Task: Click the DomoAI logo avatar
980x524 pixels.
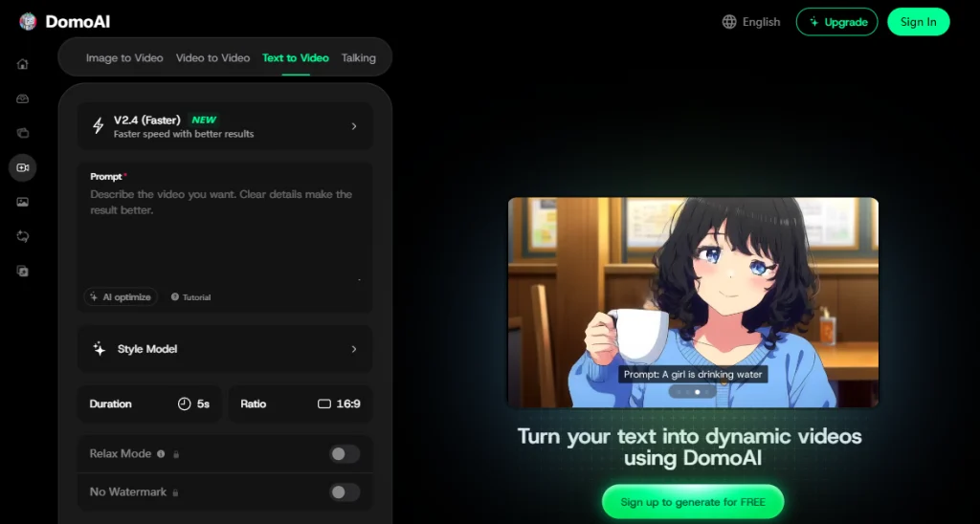Action: tap(28, 22)
